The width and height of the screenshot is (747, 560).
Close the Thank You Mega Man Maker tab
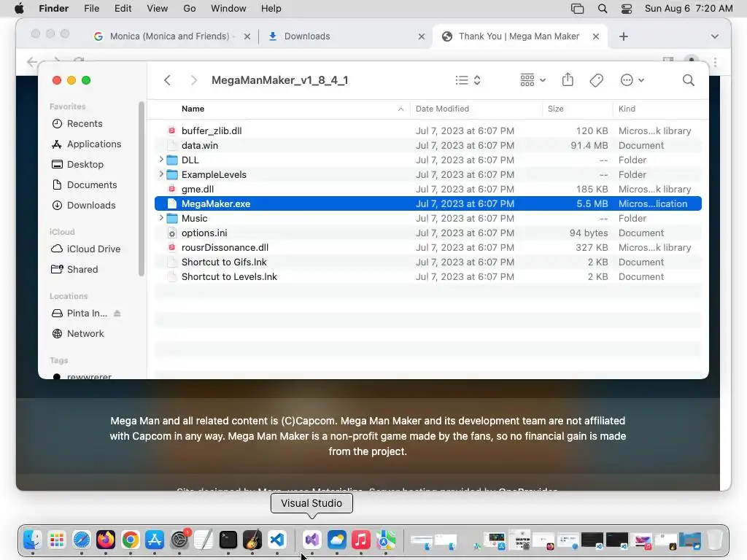595,36
